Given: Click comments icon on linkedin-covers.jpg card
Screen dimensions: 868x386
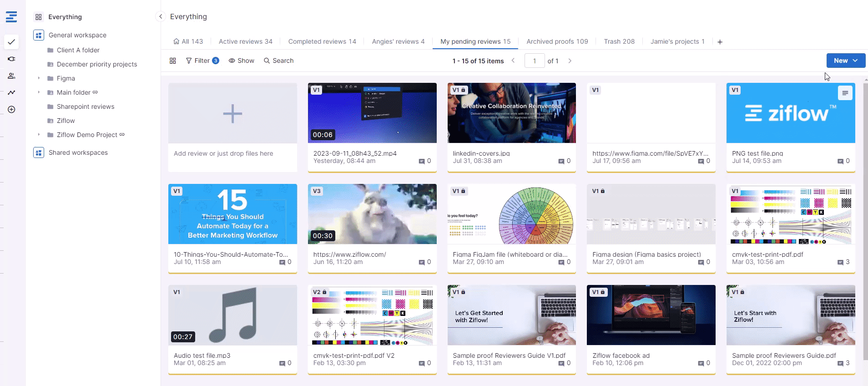Looking at the screenshot, I should 561,161.
